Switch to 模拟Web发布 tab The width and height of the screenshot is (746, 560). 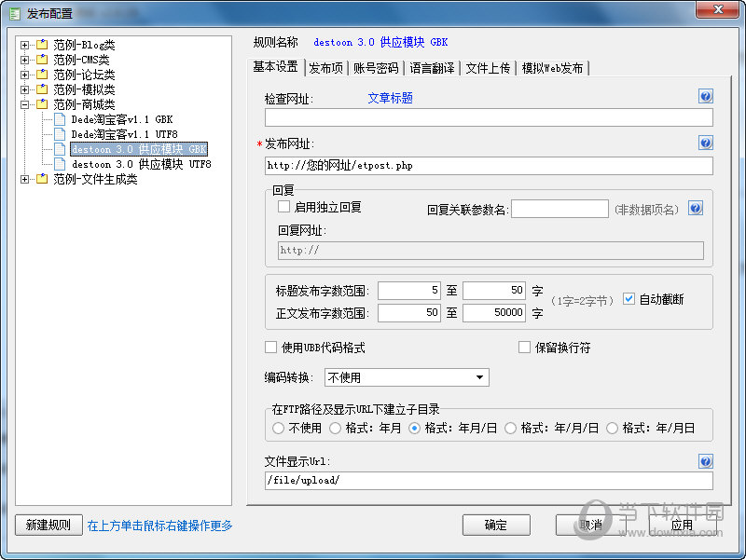tap(552, 68)
